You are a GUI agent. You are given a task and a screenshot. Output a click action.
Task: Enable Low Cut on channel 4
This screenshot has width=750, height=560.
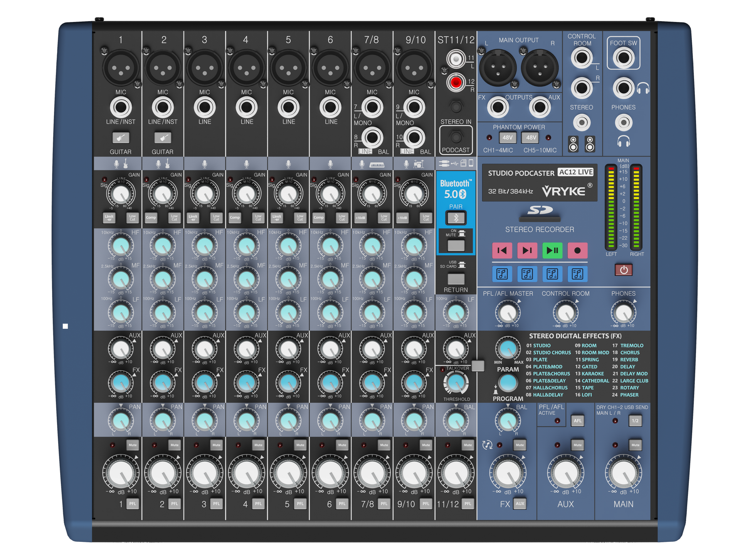pos(258,217)
